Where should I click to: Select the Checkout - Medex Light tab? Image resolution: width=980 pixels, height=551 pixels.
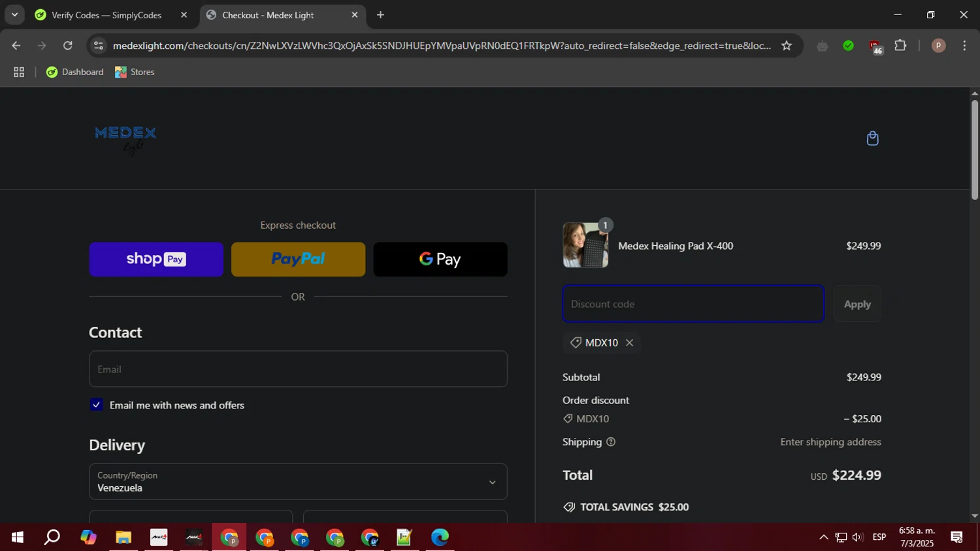(x=268, y=15)
